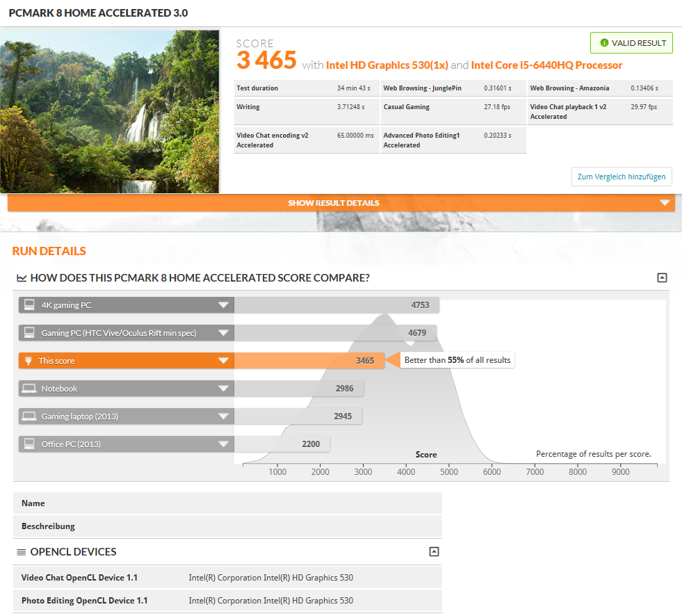682x616 pixels.
Task: Click Zum Vergleich hinzufügen button
Action: coord(622,177)
